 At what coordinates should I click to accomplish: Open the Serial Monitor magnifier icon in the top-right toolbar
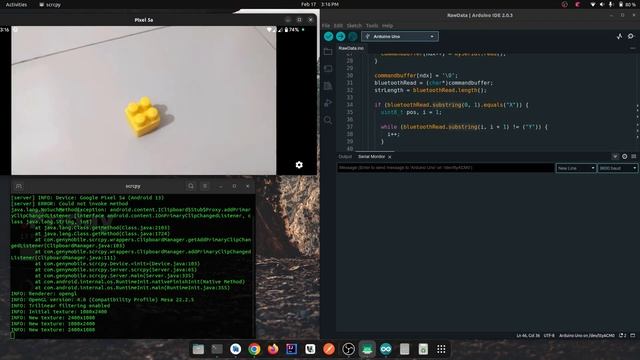point(631,36)
